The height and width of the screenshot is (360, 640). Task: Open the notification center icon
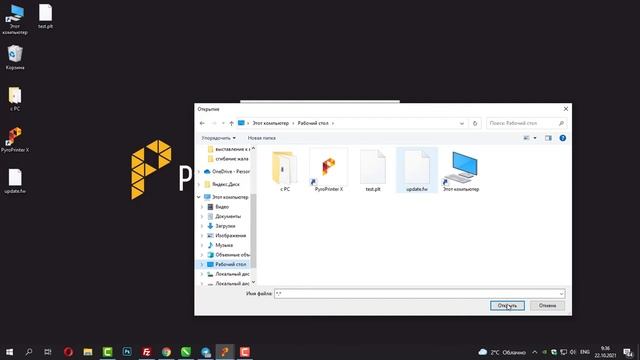coord(628,352)
